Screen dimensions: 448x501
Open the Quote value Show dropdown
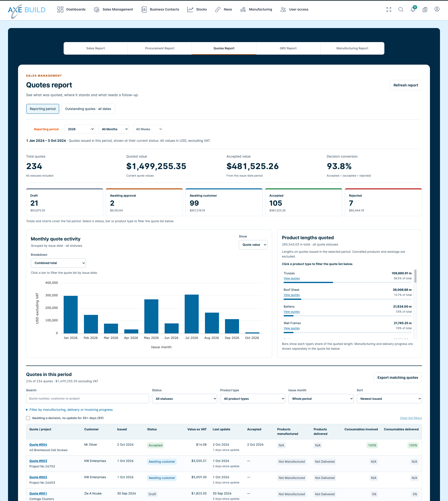(253, 245)
